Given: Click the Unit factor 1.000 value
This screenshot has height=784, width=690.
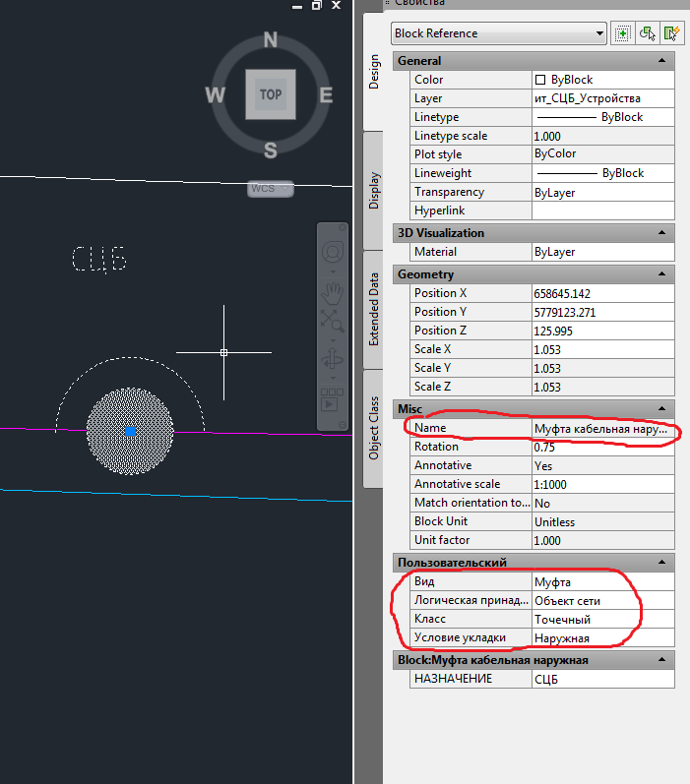Looking at the screenshot, I should (603, 540).
